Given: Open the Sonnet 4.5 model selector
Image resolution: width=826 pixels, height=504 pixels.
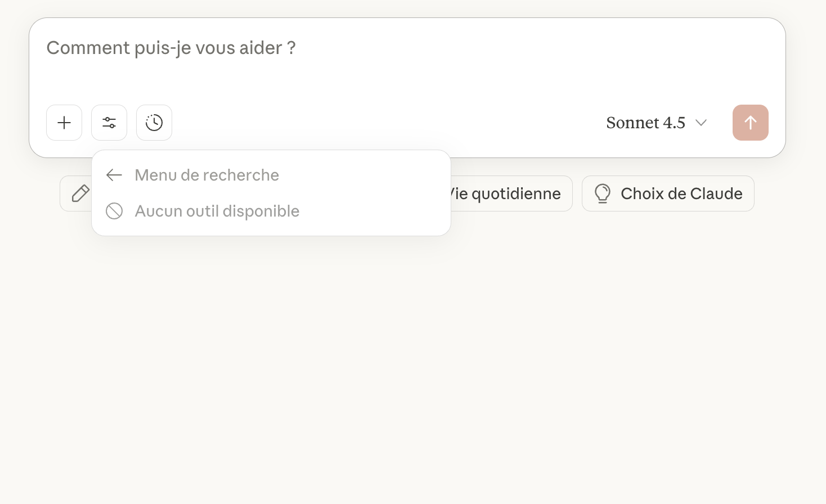Looking at the screenshot, I should 645,123.
